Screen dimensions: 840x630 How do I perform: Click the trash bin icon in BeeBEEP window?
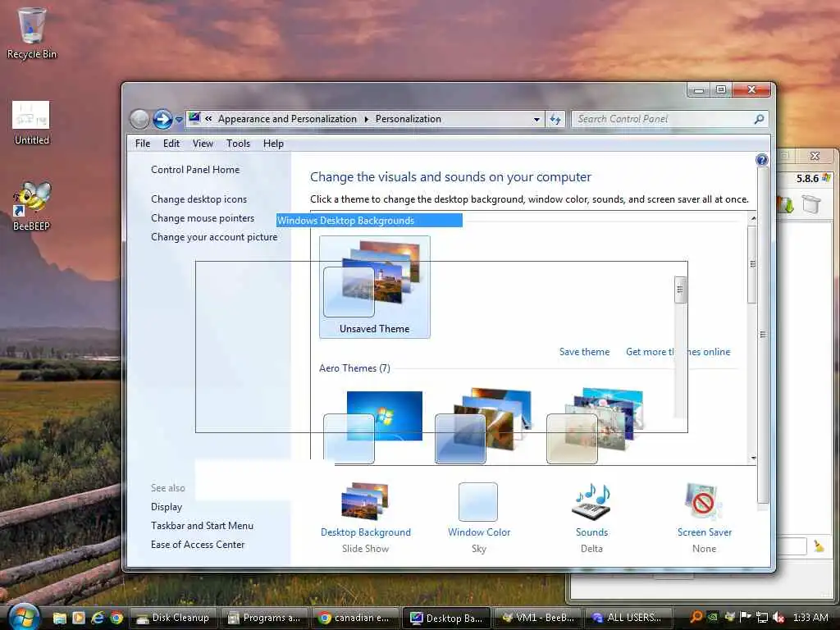click(811, 204)
